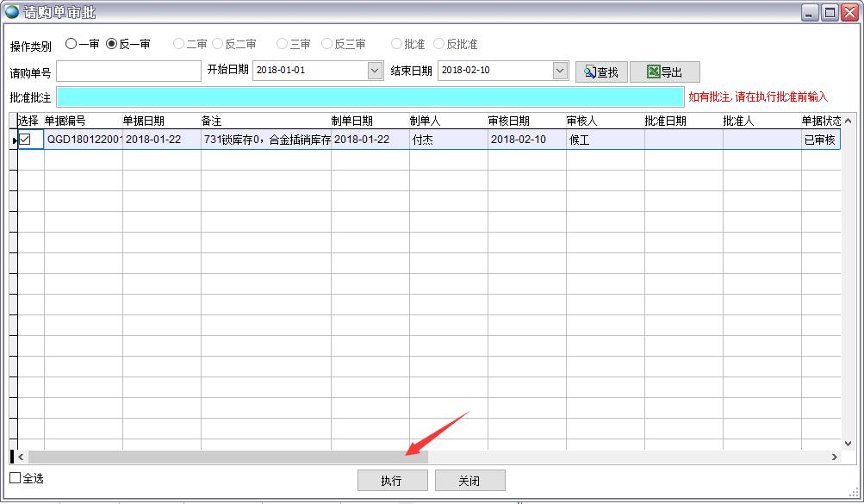The width and height of the screenshot is (864, 504).
Task: Select the 反一审 operation type
Action: (x=109, y=44)
